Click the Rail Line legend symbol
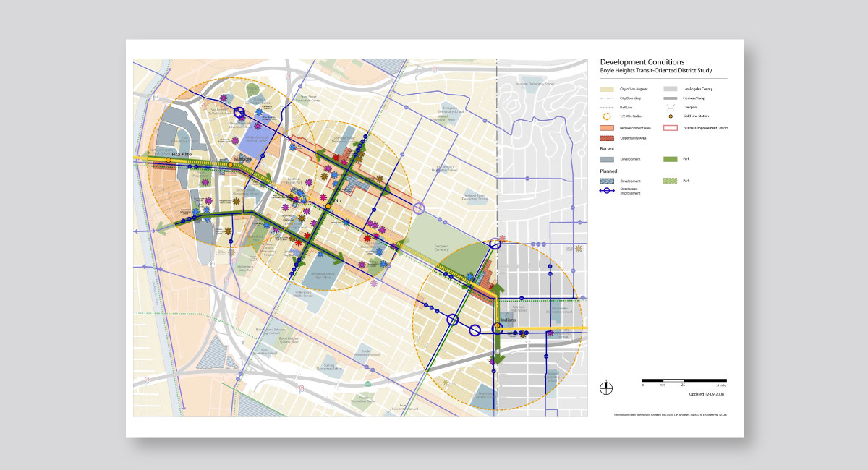 607,108
